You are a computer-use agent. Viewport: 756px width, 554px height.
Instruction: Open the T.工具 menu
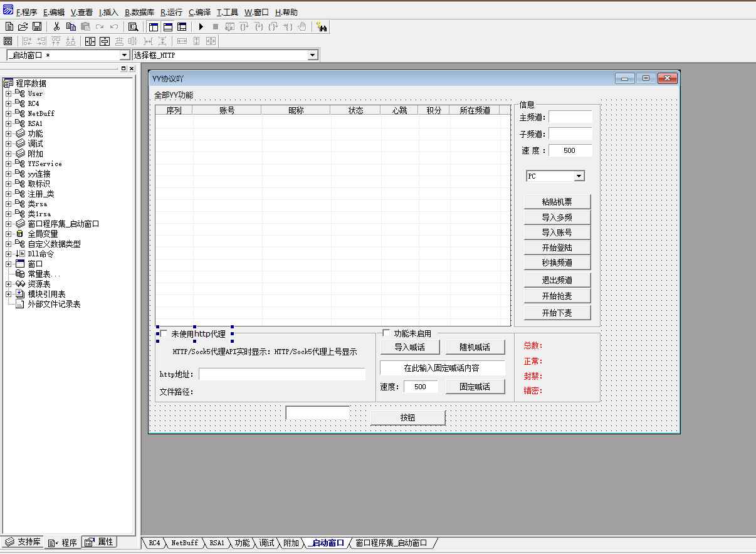tap(228, 12)
